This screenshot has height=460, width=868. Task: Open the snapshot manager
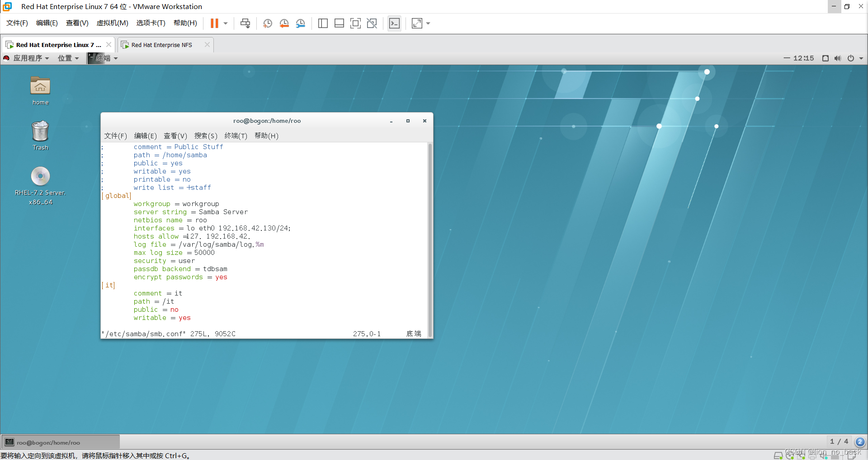[301, 23]
